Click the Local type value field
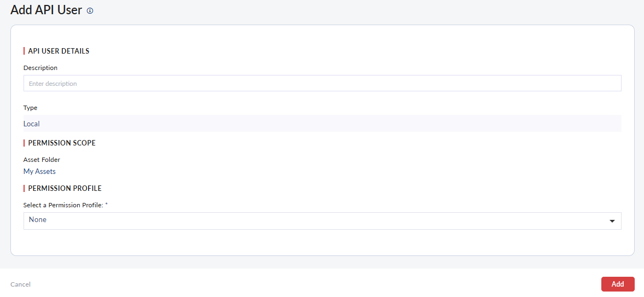Image resolution: width=644 pixels, height=297 pixels. click(322, 124)
